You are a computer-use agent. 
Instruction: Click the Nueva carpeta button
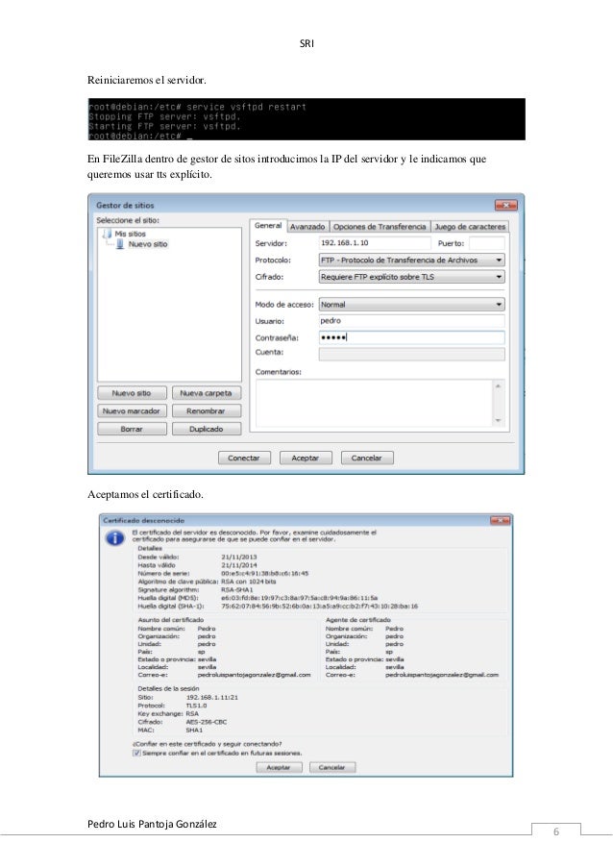click(x=206, y=393)
